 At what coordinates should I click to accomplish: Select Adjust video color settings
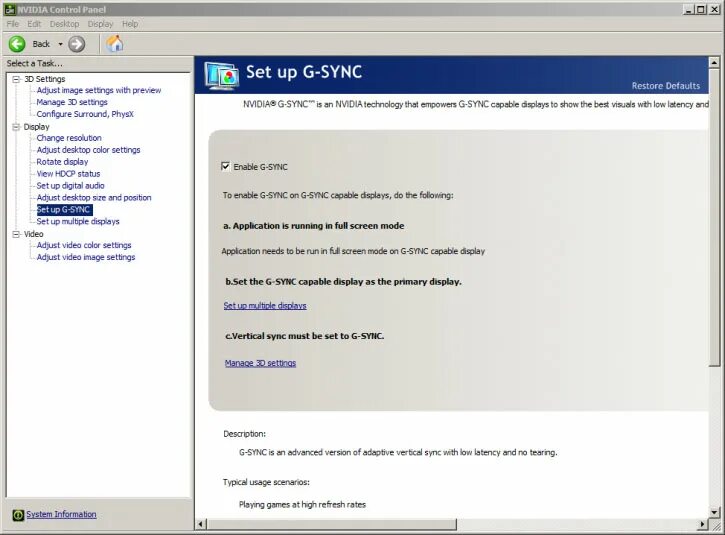click(x=84, y=245)
